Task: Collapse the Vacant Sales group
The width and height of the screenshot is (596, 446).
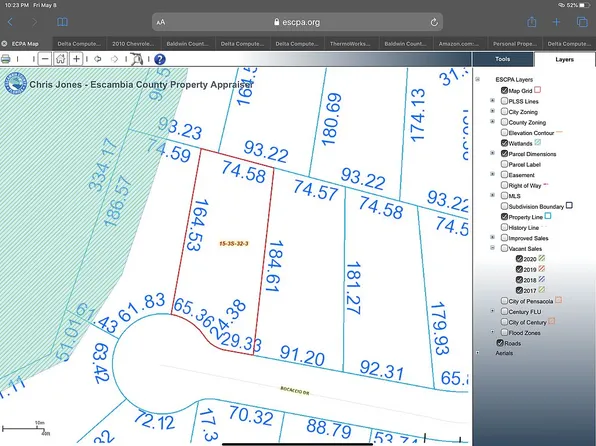Action: (493, 248)
